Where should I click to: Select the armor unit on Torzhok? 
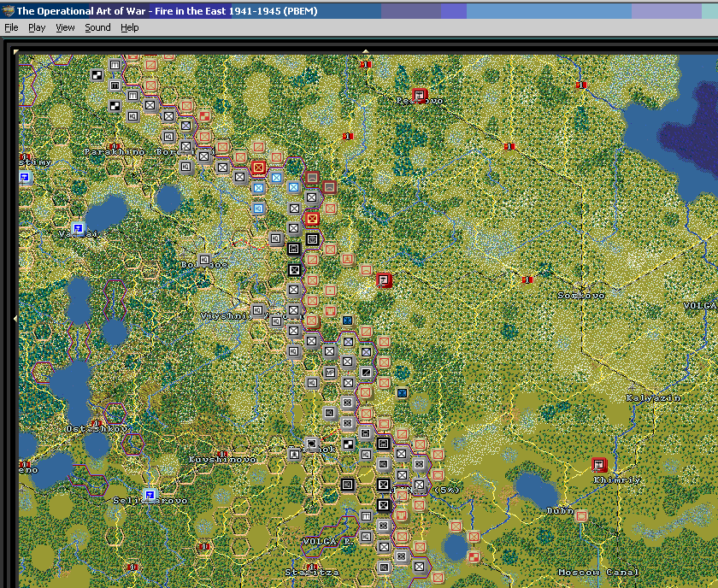[312, 444]
